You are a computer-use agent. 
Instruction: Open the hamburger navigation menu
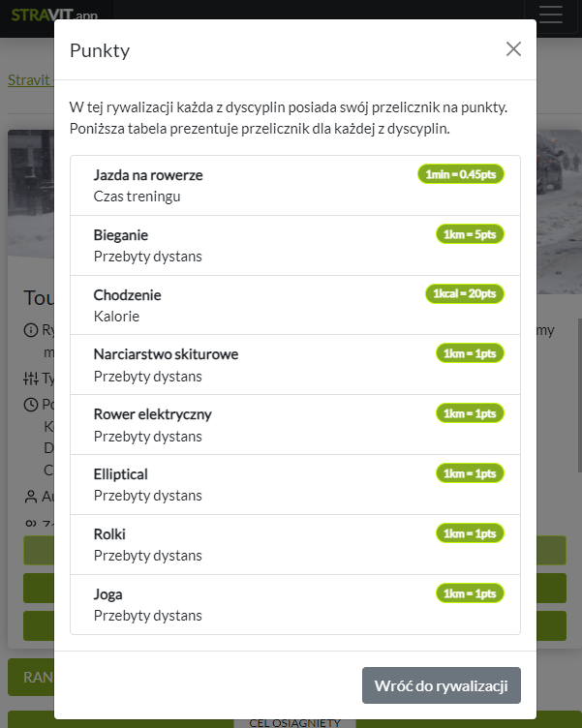pos(550,16)
